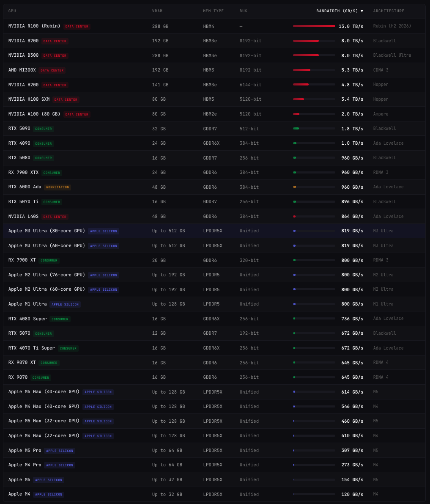This screenshot has width=430, height=504.
Task: Click the 13.0 TB/s bandwidth value
Action: (x=351, y=26)
